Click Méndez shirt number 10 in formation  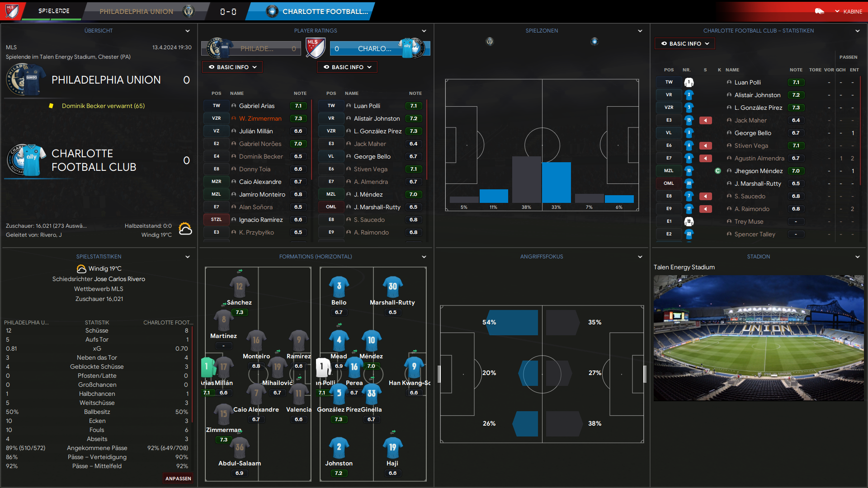click(x=371, y=340)
